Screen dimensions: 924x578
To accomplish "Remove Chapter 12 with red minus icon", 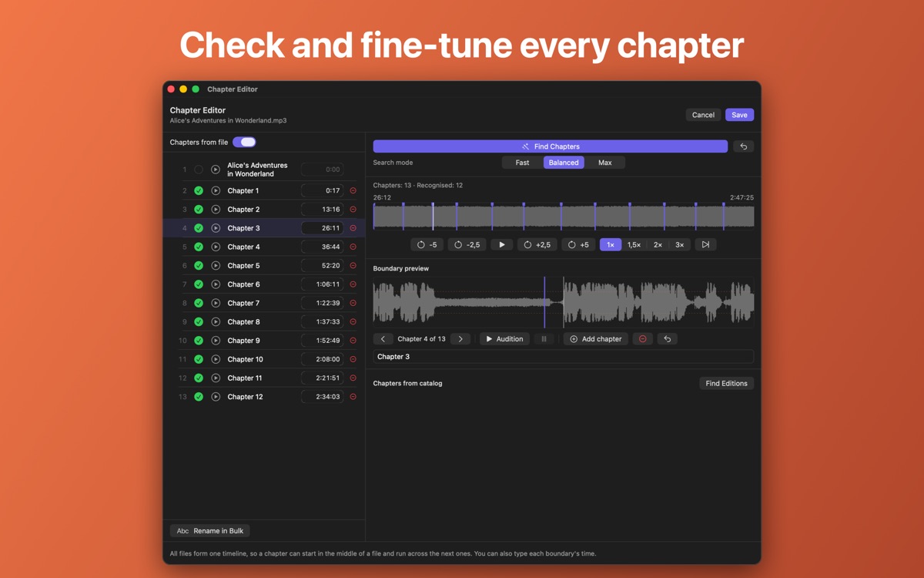I will [353, 397].
